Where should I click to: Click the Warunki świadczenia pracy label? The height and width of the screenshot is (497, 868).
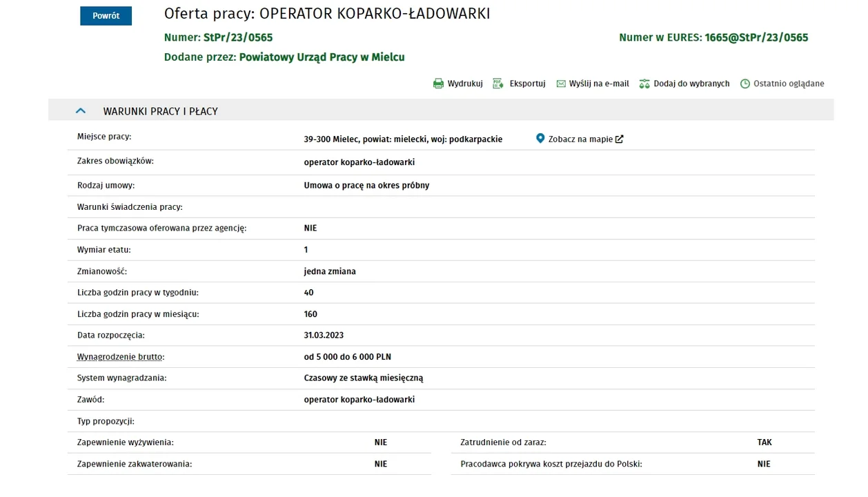pyautogui.click(x=130, y=207)
